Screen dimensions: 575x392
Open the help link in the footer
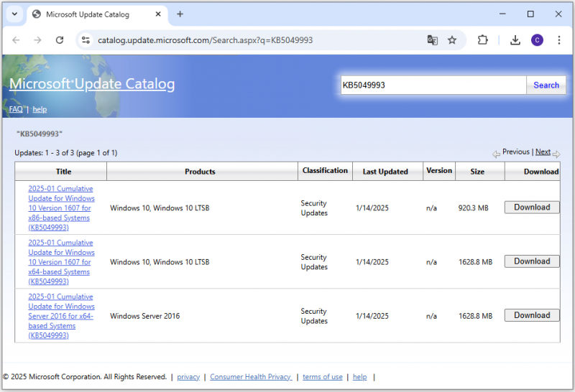360,377
